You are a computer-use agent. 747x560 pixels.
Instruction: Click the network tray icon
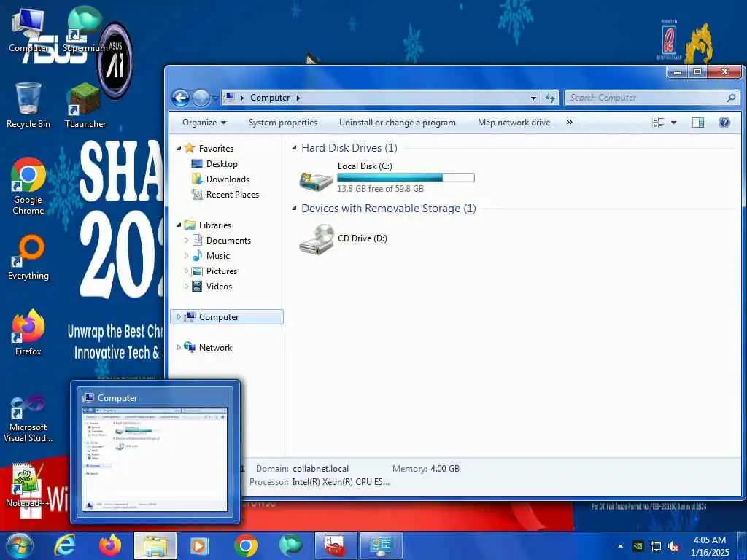656,546
